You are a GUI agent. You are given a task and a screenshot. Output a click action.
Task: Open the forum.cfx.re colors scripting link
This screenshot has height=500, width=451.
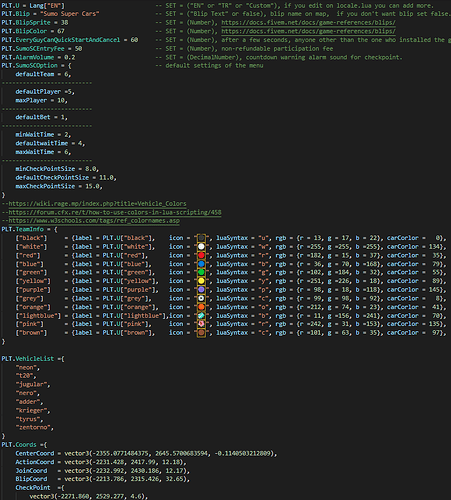coord(115,212)
